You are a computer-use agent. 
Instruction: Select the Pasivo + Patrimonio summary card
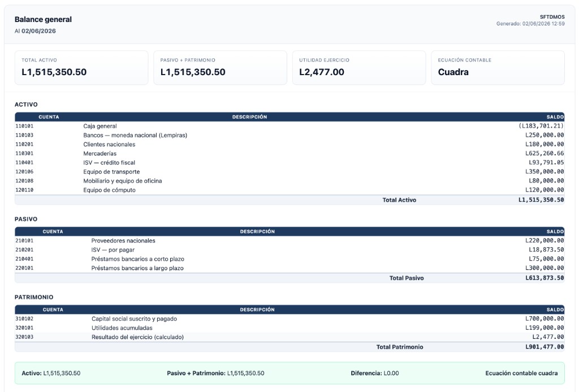coord(220,68)
